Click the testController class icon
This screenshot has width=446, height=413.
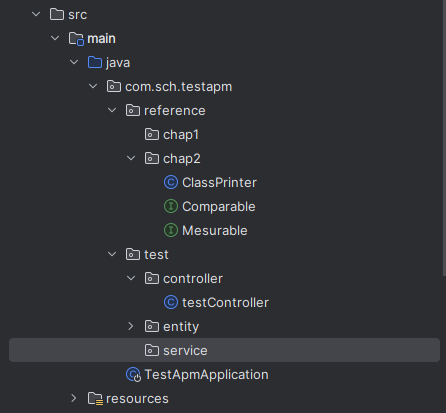171,302
